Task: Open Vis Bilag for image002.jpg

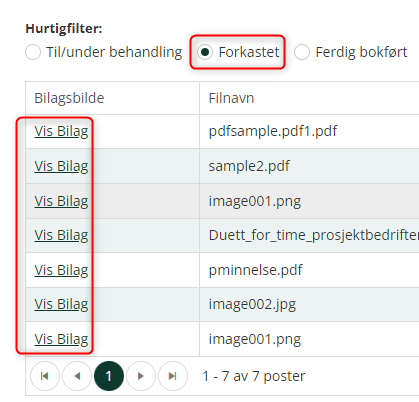Action: tap(61, 304)
